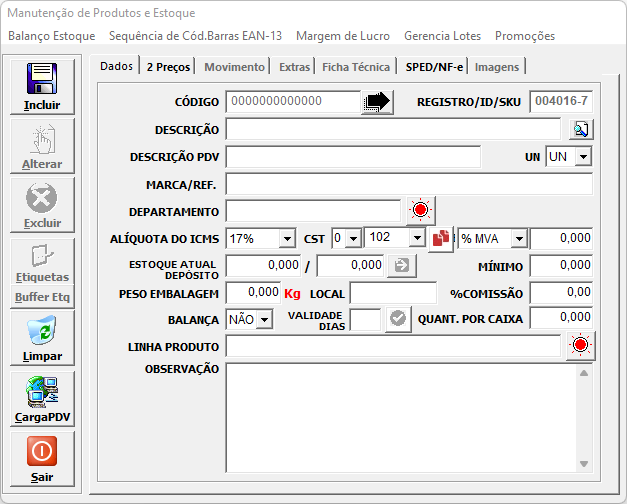Screen dimensions: 627x504
Task: Click the black arrow next to CÓDIGO
Action: click(x=377, y=101)
